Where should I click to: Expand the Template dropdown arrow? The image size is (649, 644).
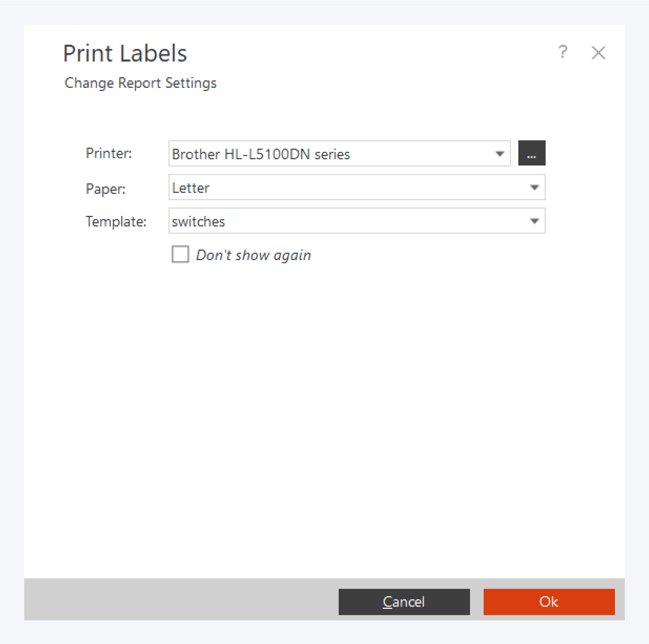point(534,221)
